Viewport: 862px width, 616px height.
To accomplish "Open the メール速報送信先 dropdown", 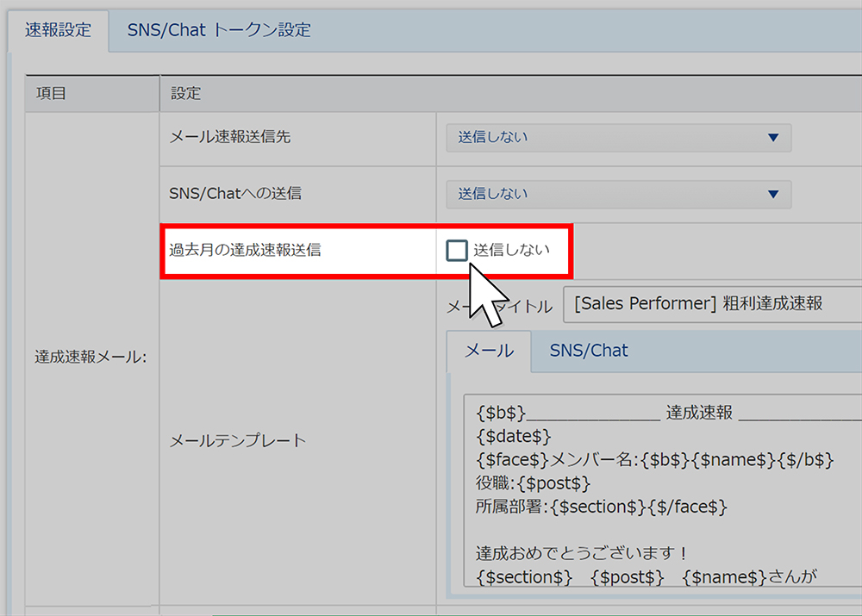I will [617, 138].
